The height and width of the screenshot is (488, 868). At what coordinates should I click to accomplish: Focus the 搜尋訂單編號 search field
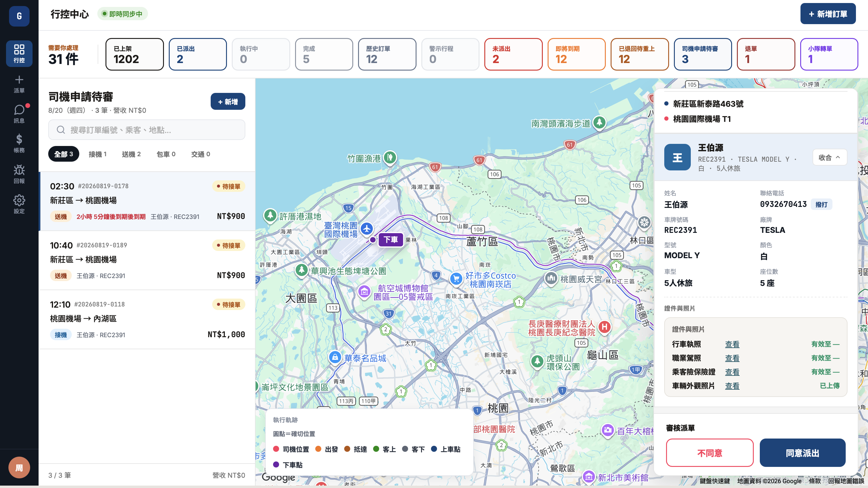(146, 130)
